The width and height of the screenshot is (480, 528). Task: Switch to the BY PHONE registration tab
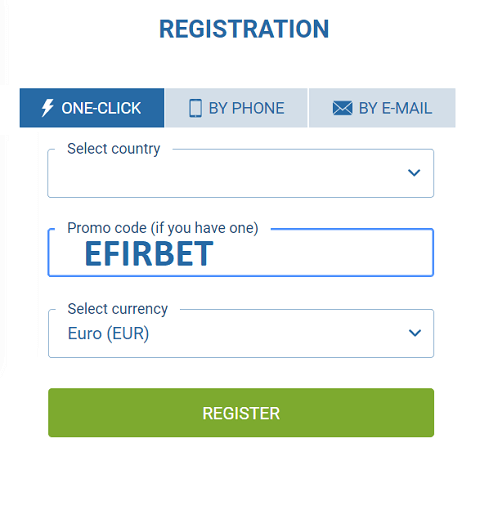[x=236, y=108]
